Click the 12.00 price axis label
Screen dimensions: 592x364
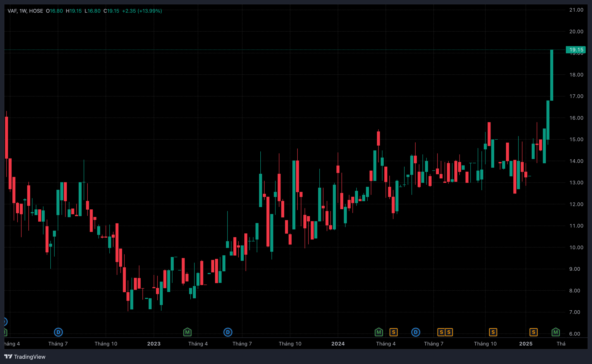[x=576, y=204]
